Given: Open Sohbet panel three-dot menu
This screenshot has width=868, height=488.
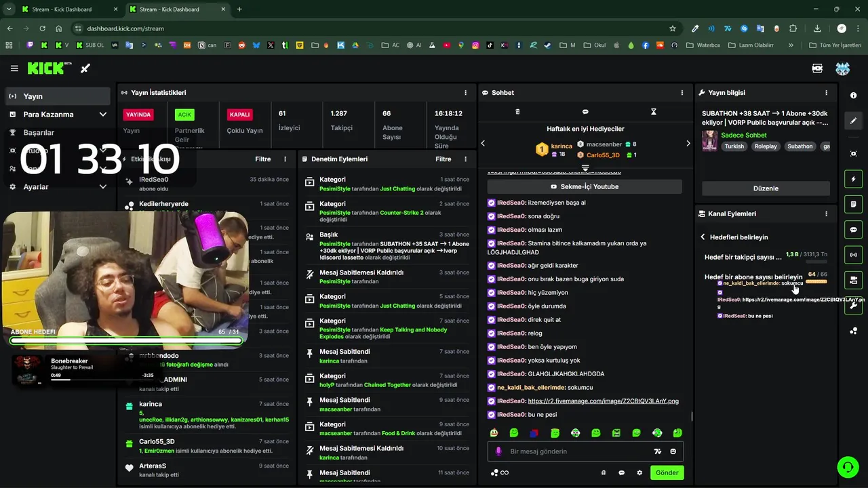Looking at the screenshot, I should [x=682, y=93].
